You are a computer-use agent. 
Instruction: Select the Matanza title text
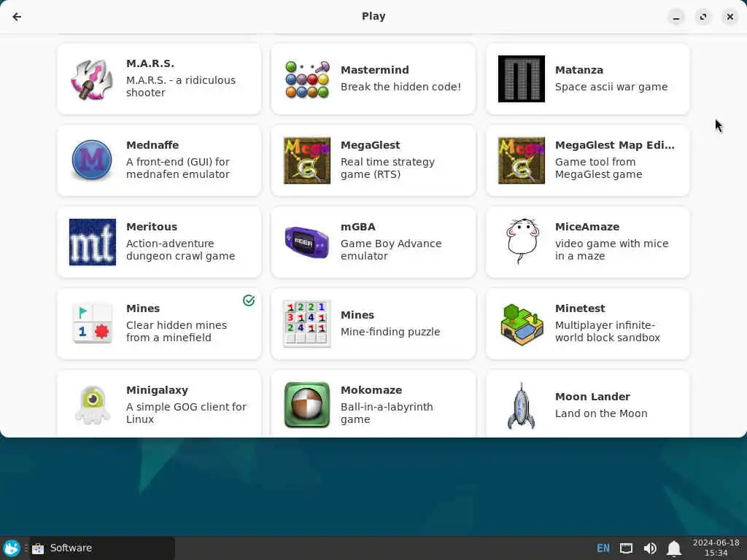pos(578,70)
